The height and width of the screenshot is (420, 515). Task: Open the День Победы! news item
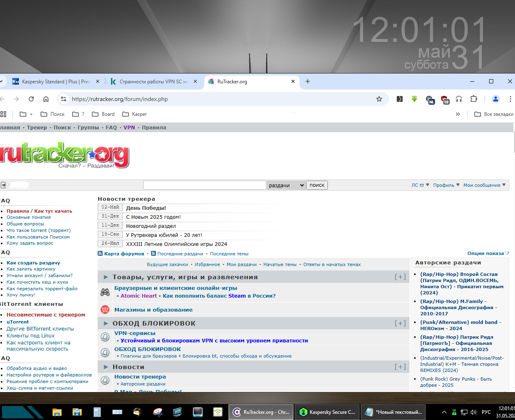[146, 208]
